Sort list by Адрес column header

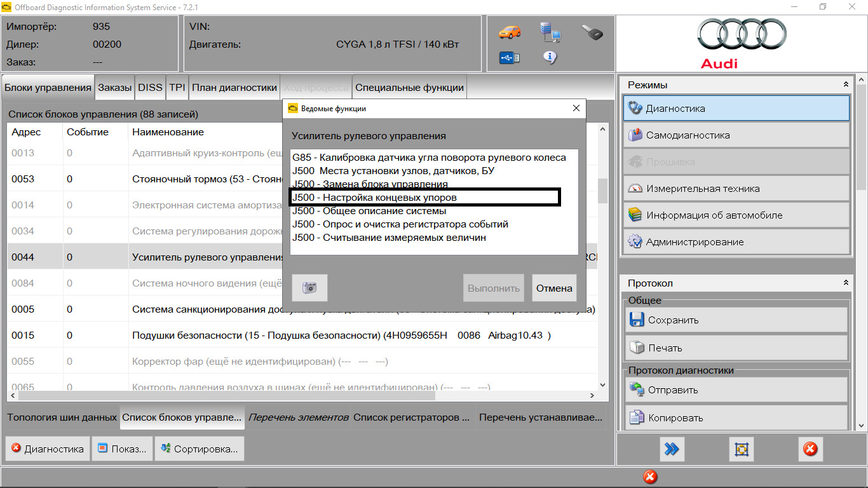pyautogui.click(x=34, y=132)
